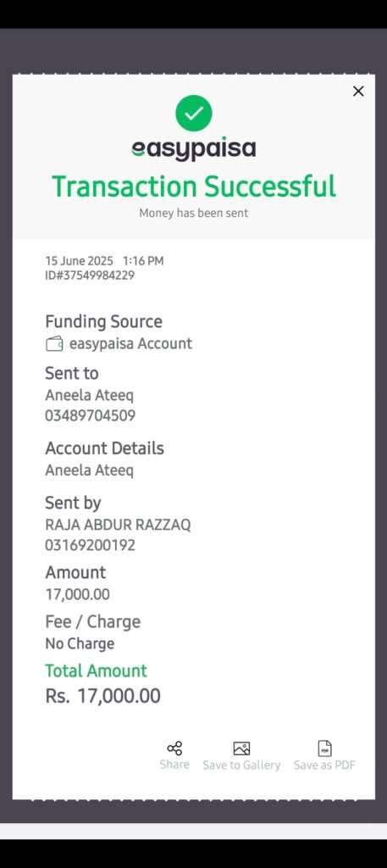Tap the Save to Gallery label
Image resolution: width=387 pixels, height=868 pixels.
[241, 765]
